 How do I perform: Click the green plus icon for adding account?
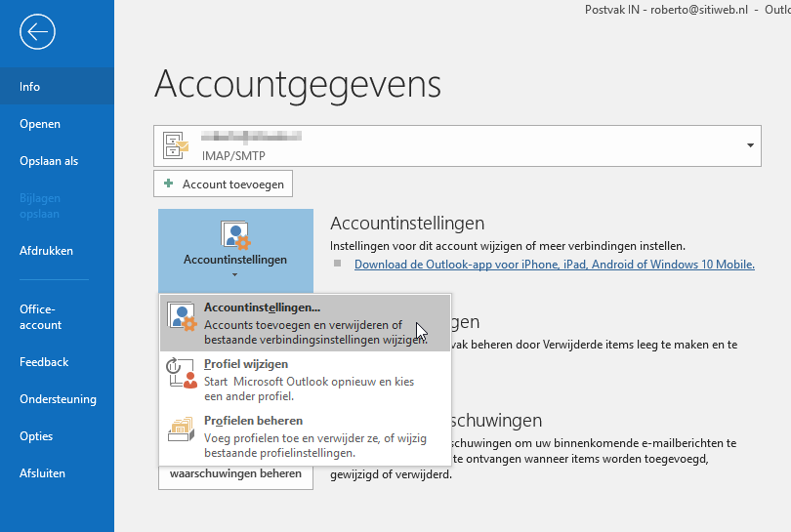(169, 184)
